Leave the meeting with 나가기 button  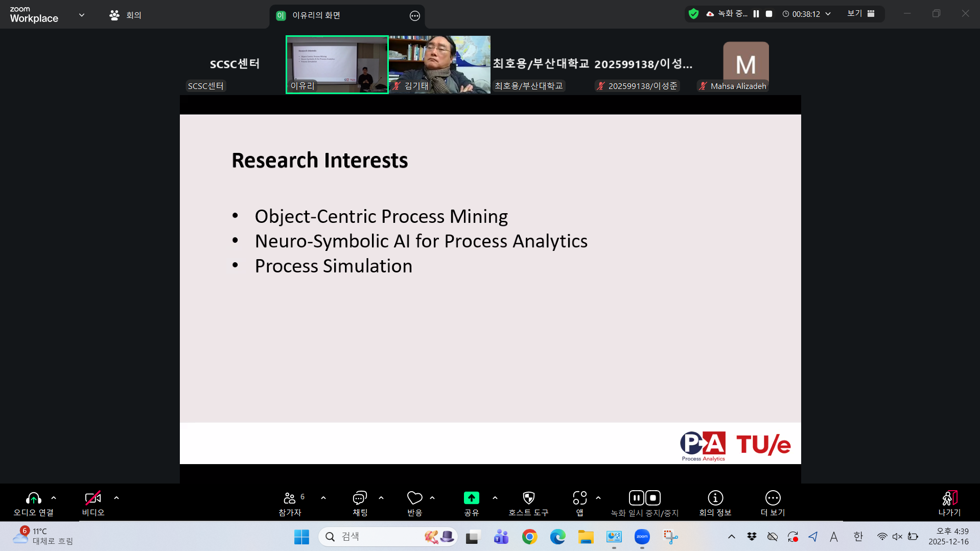click(949, 503)
